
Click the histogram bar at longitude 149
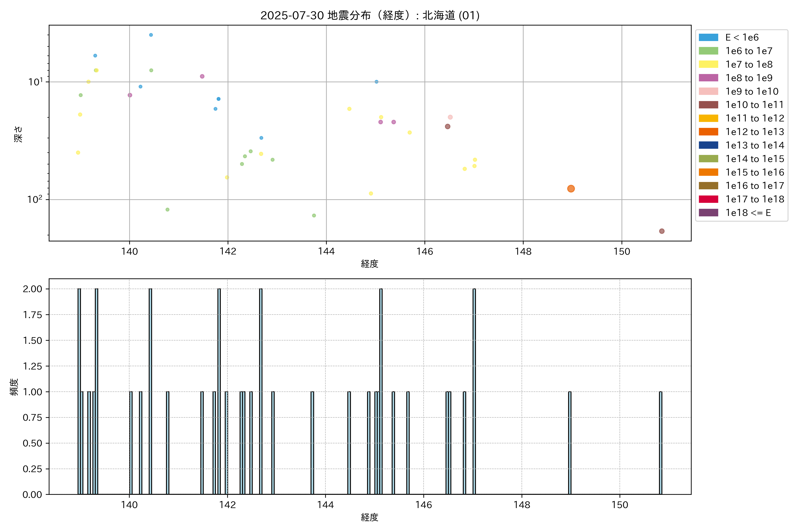(x=570, y=443)
